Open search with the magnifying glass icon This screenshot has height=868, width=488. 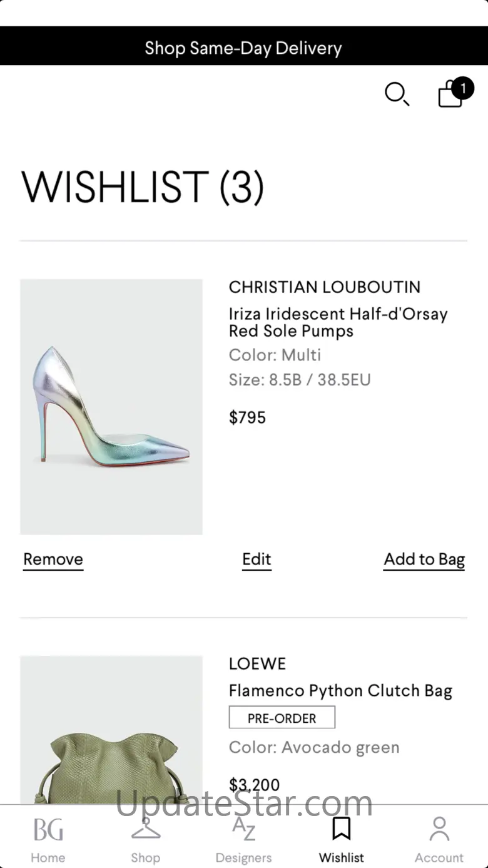tap(397, 94)
